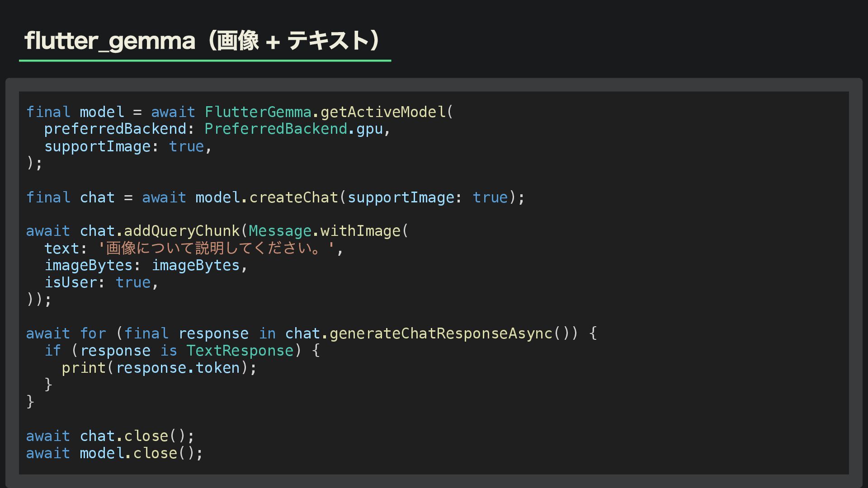868x488 pixels.
Task: Click generateChatResponseAsync method call
Action: [441, 333]
